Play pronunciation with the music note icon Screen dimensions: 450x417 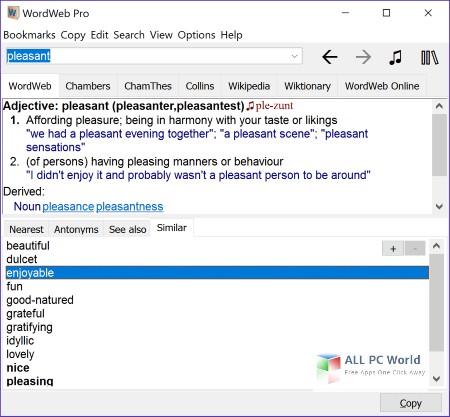(x=395, y=57)
